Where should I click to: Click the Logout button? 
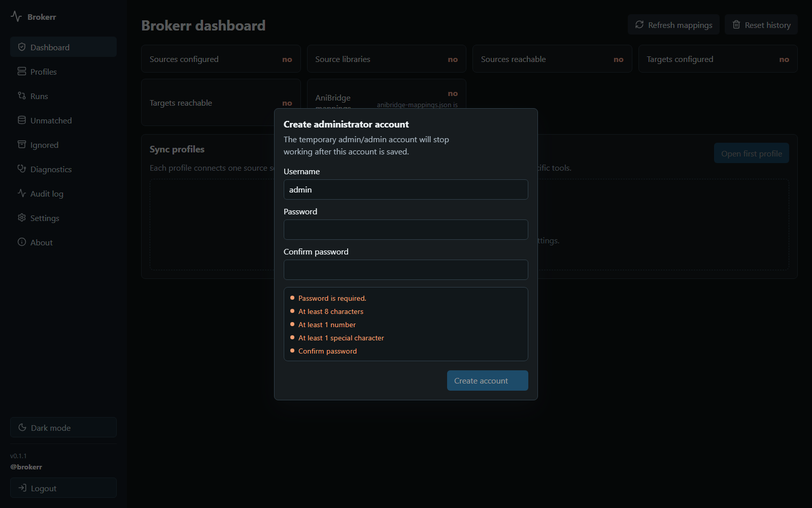tap(63, 488)
